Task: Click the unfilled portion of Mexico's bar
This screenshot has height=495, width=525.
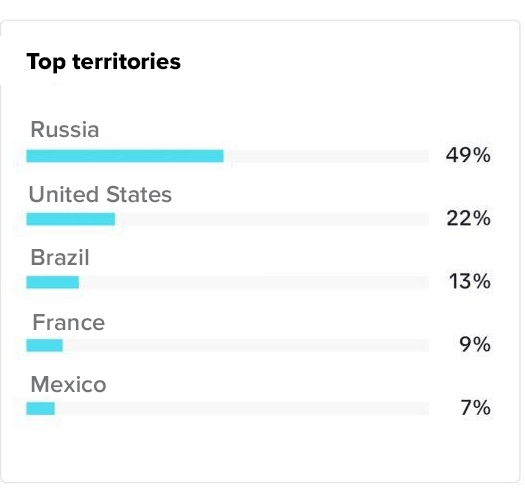Action: [x=242, y=408]
